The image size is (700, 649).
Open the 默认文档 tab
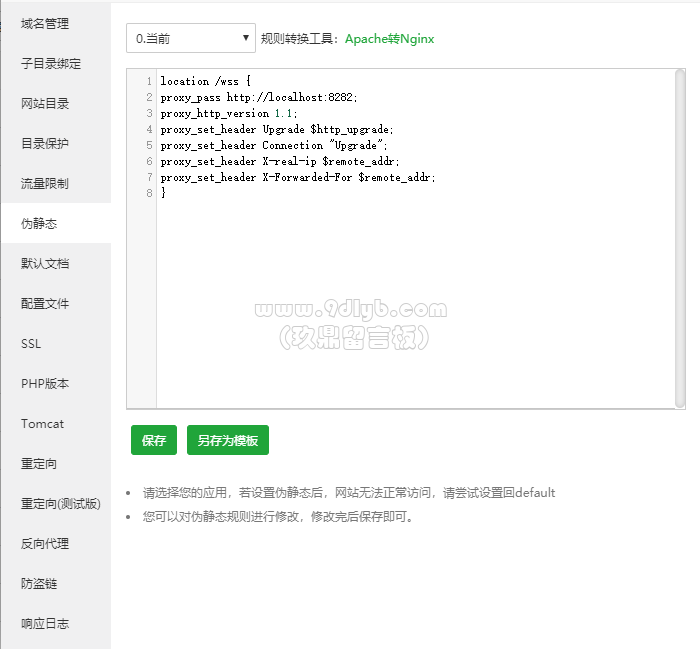(x=56, y=263)
